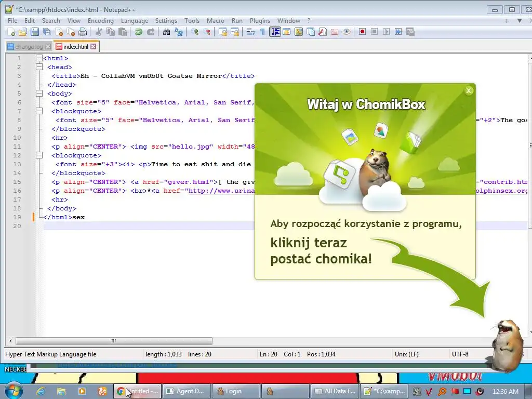Viewport: 532px width, 399px height.
Task: Click the Cut scissors icon
Action: click(98, 32)
